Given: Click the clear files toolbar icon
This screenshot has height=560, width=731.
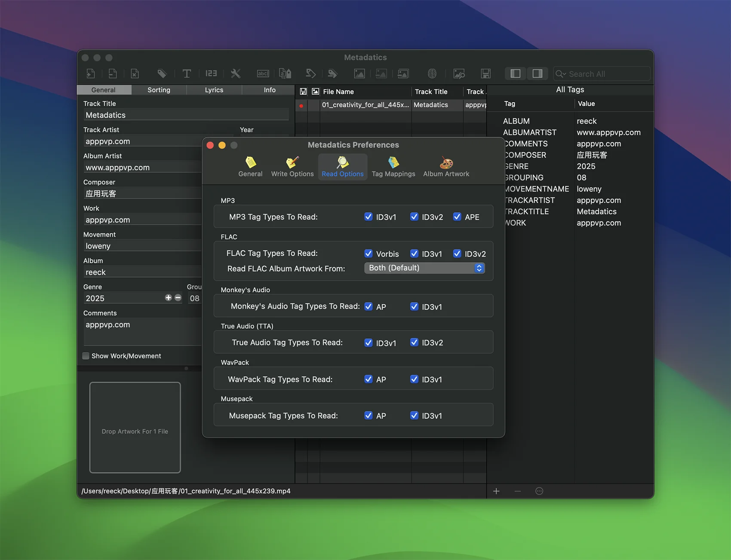Looking at the screenshot, I should [x=135, y=73].
